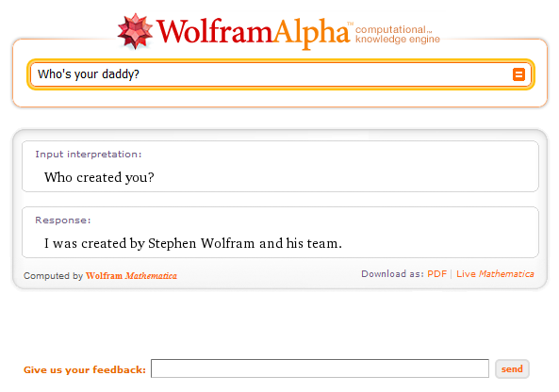Click the 'Input interpretation:' pod header
Image resolution: width=559 pixels, height=392 pixels.
click(x=88, y=155)
